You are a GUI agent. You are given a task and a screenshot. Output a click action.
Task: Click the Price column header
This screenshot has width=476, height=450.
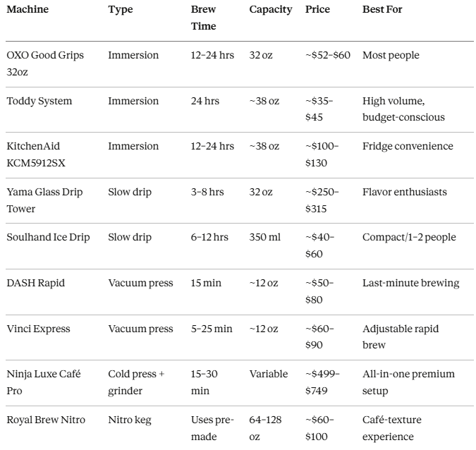pos(317,10)
